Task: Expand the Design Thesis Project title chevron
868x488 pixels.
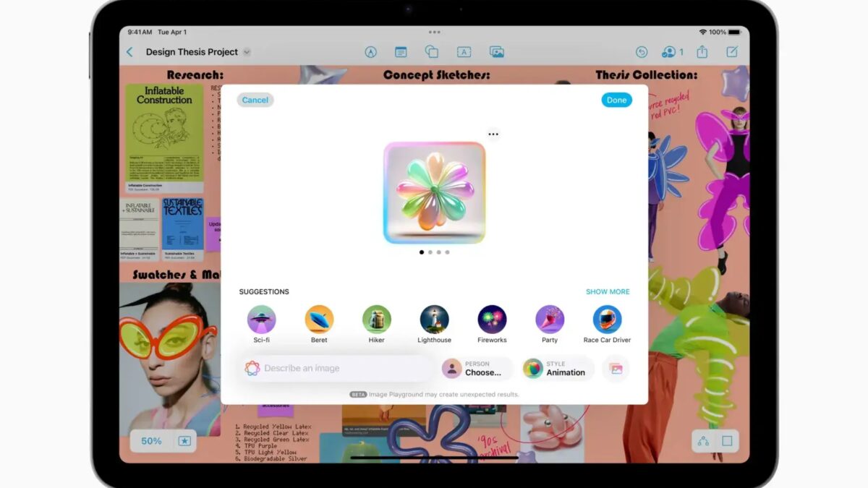Action: 247,52
